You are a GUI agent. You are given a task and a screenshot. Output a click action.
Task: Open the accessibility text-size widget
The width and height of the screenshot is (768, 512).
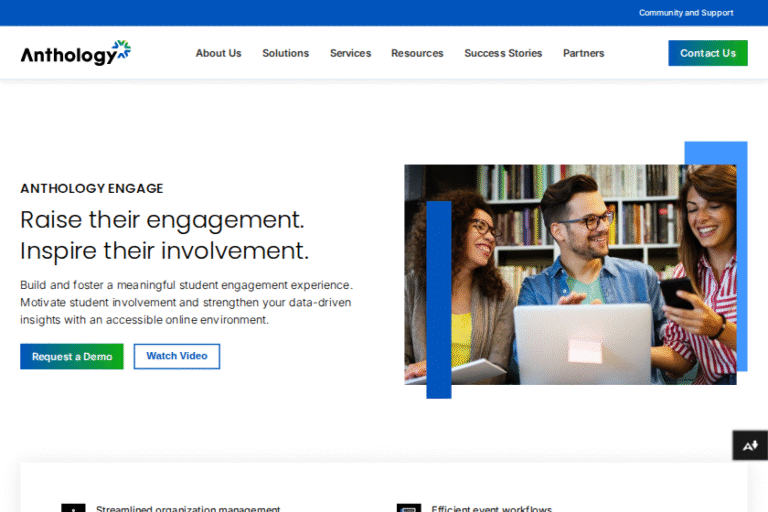pyautogui.click(x=749, y=445)
